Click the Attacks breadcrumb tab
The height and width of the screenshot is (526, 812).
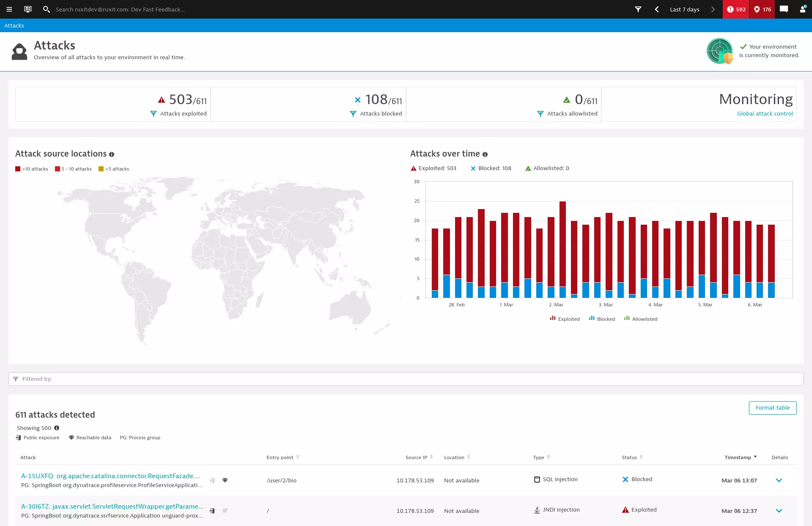click(14, 25)
